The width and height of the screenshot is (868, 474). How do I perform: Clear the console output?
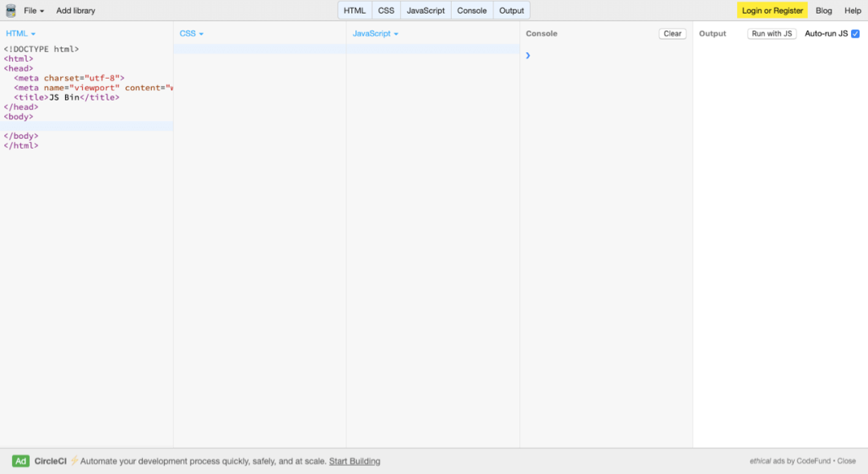point(673,34)
